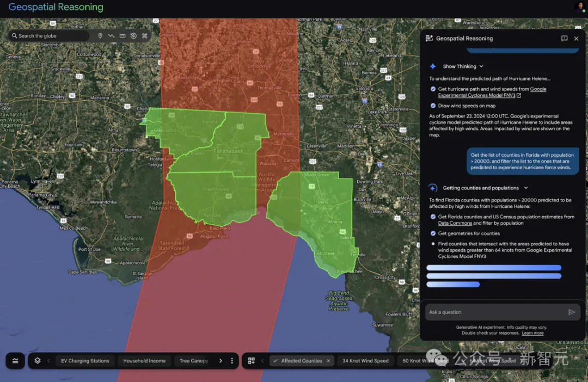Open the Geospatial Reasoning panel icon

click(x=430, y=38)
